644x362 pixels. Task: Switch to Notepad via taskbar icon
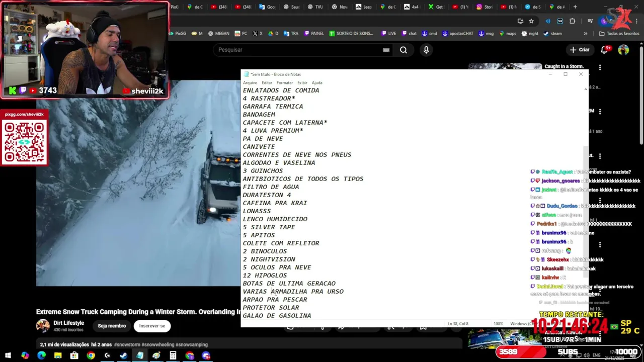click(140, 355)
